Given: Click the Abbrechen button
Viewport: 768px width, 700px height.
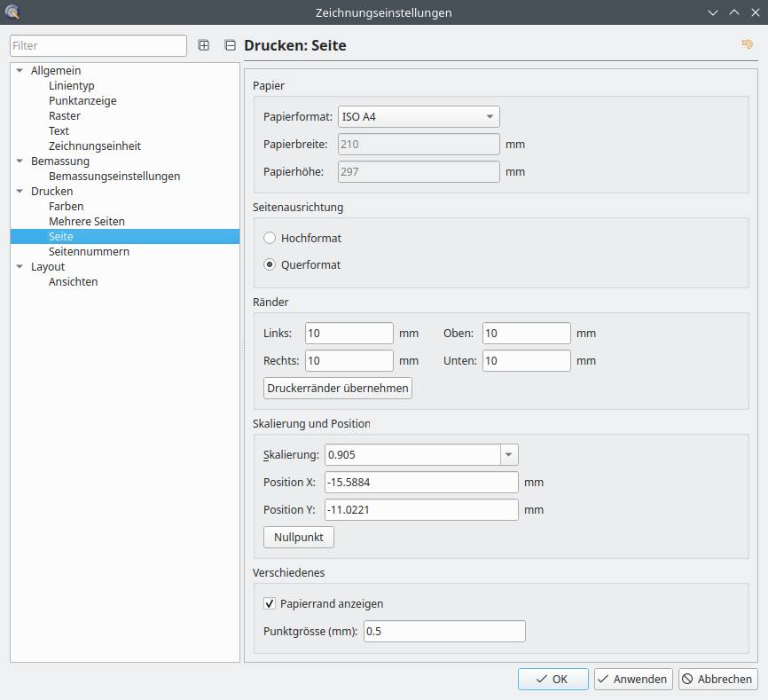Looking at the screenshot, I should pos(718,679).
